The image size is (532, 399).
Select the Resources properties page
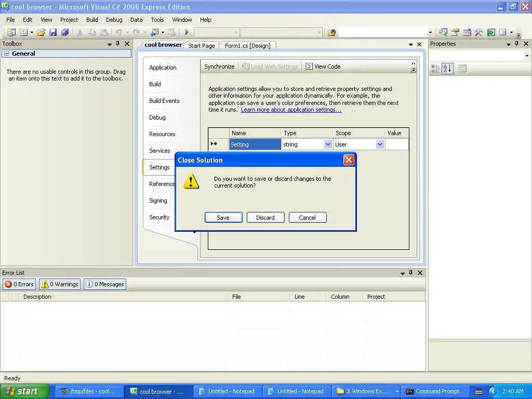click(x=162, y=134)
